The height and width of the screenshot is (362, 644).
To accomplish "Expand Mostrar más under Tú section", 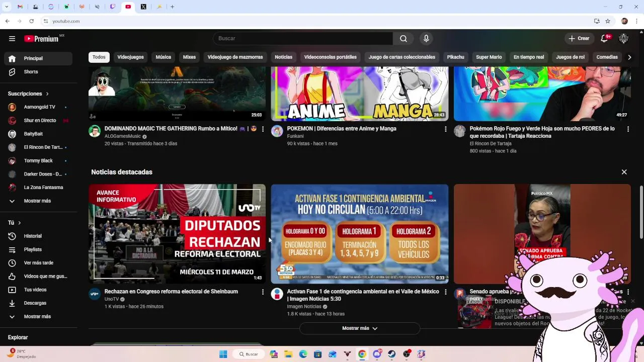I will (x=38, y=317).
